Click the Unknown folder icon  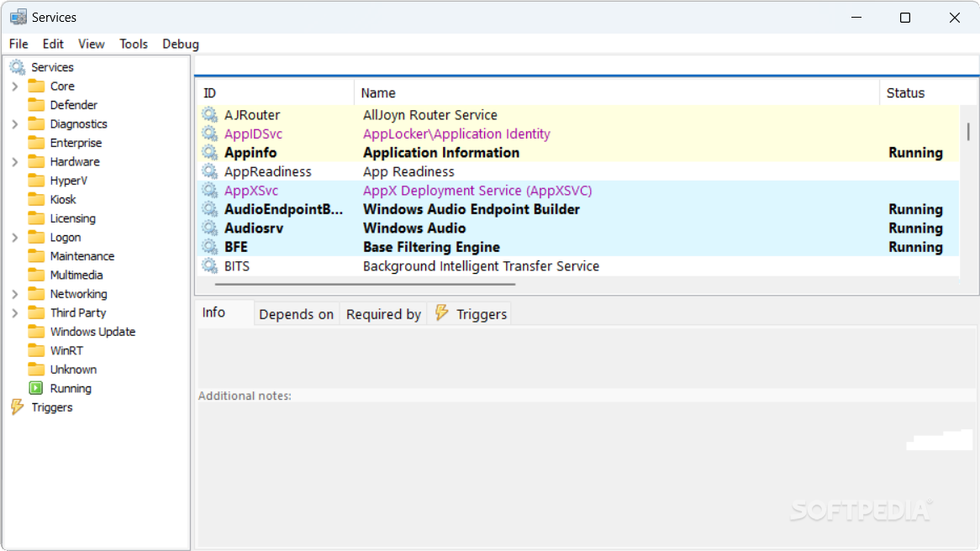tap(36, 370)
